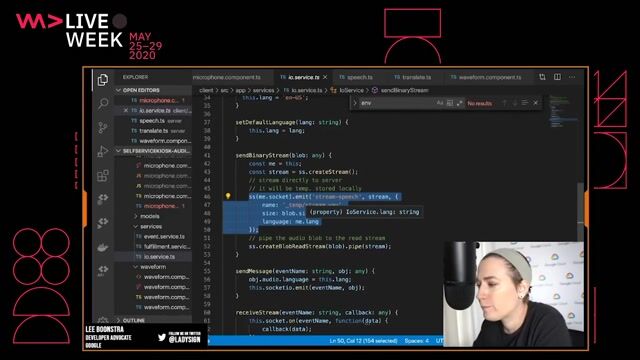This screenshot has height=360, width=640.
Task: Click 'src' breadcrumb segment
Action: pyautogui.click(x=224, y=90)
